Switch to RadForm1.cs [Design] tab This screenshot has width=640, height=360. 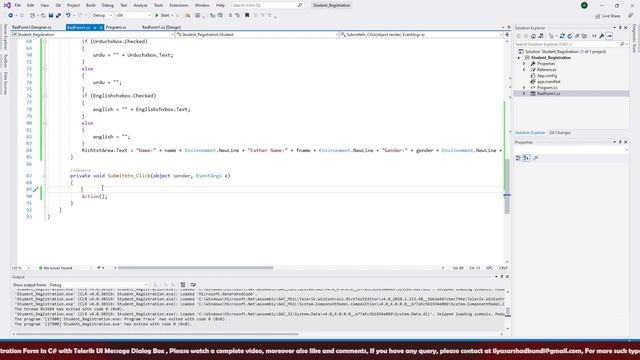161,27
